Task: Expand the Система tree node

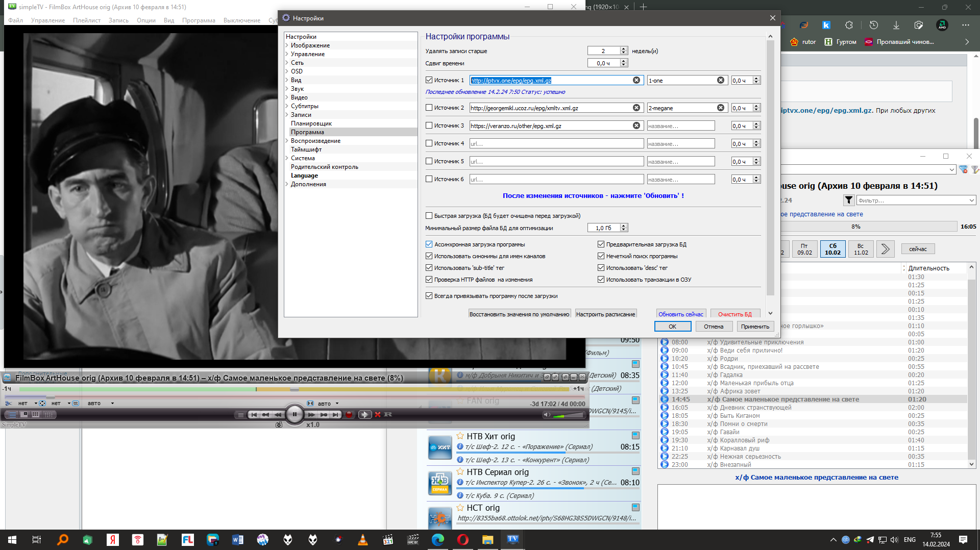Action: [x=287, y=158]
